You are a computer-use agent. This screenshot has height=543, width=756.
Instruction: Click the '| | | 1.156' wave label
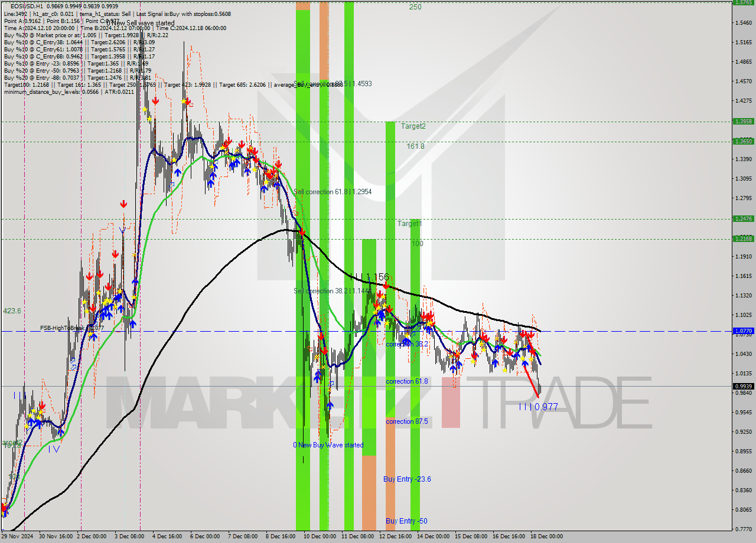[369, 277]
